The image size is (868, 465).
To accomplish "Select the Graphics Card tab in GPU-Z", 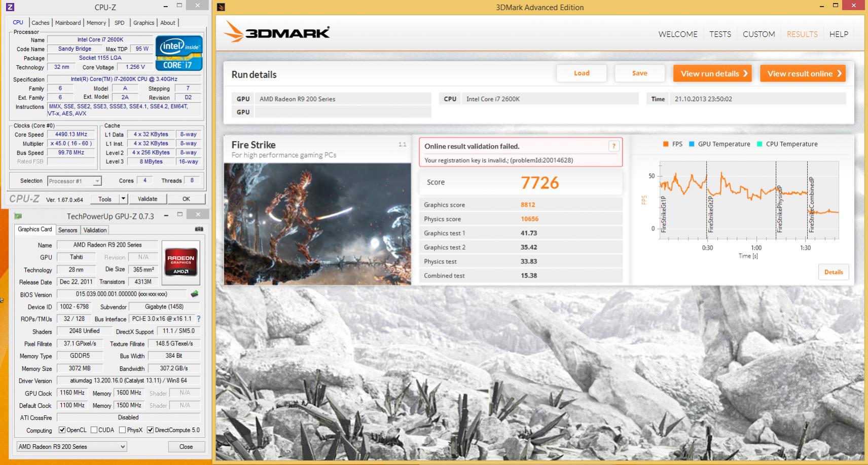I will (35, 229).
